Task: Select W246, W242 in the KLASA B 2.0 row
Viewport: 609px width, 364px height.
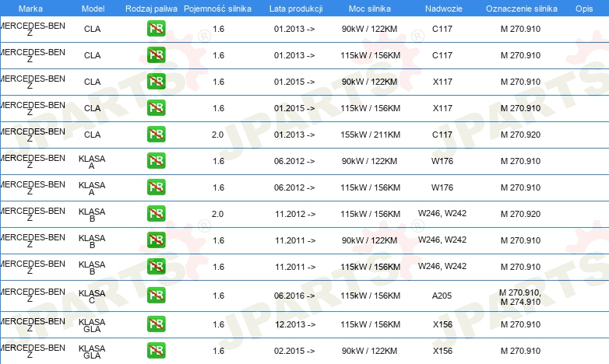Action: [x=442, y=213]
